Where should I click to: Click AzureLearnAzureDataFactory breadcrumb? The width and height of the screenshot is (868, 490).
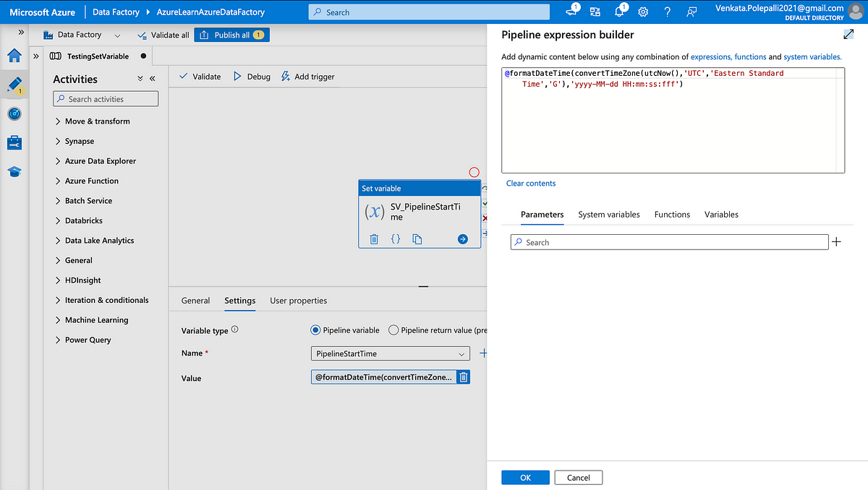pyautogui.click(x=210, y=12)
